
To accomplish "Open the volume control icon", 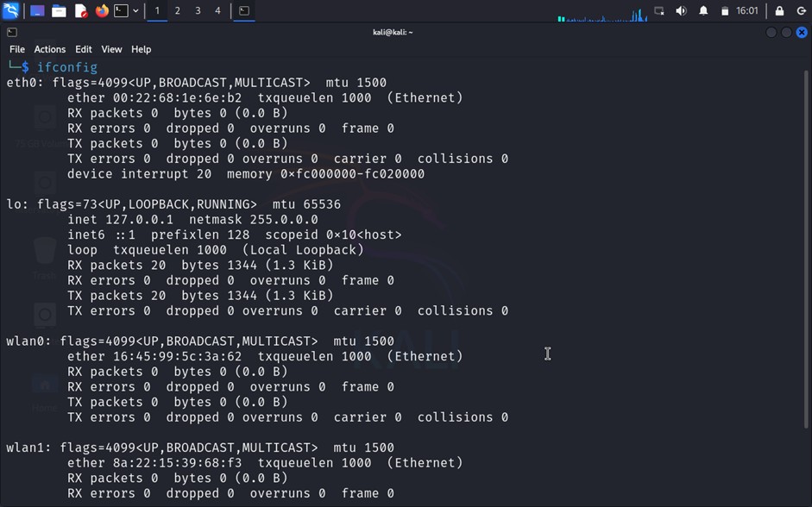I will click(681, 10).
